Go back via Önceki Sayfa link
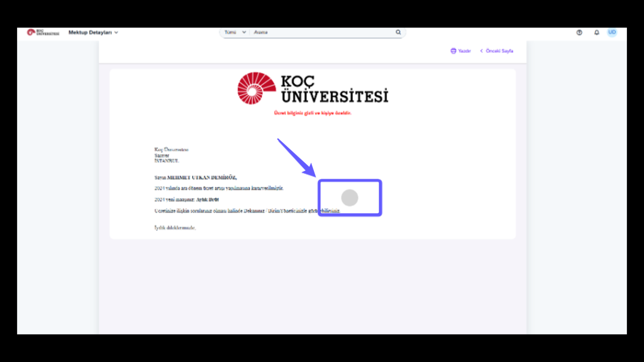Image resolution: width=644 pixels, height=362 pixels. coord(497,51)
